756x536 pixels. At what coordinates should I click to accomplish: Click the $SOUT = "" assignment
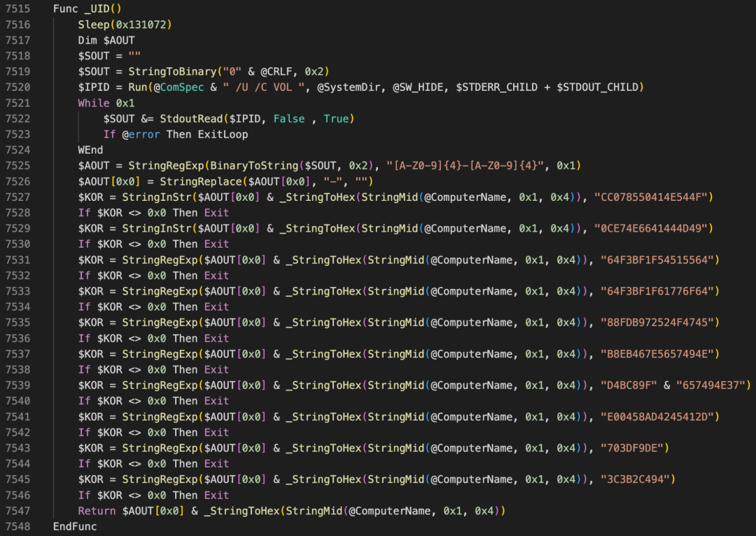tap(109, 56)
